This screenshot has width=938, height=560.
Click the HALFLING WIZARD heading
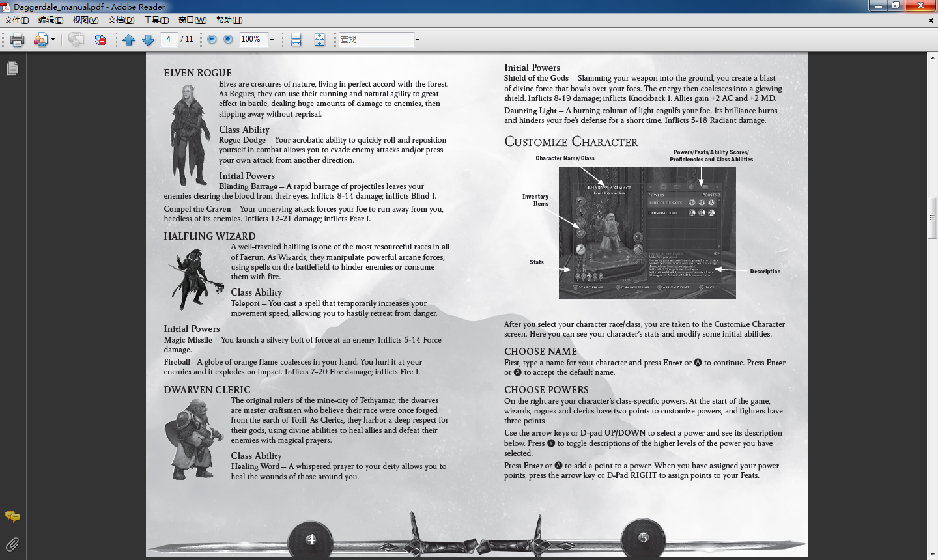point(210,236)
